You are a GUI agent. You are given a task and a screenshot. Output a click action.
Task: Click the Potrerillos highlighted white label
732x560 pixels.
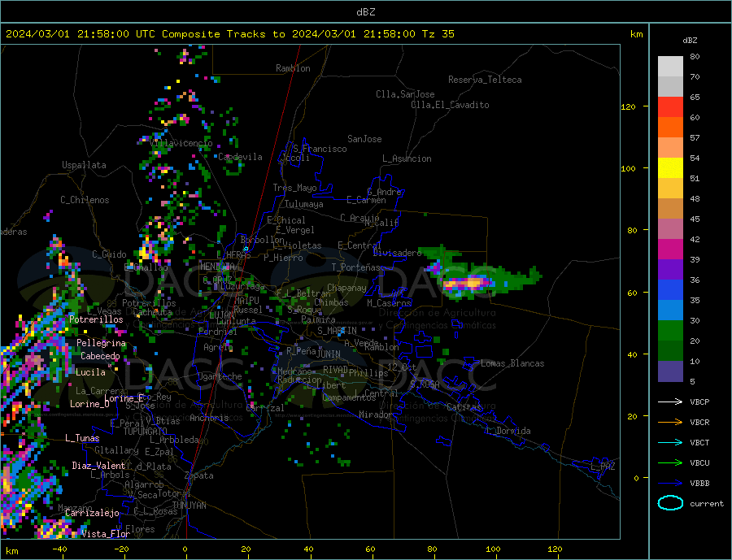[96, 319]
